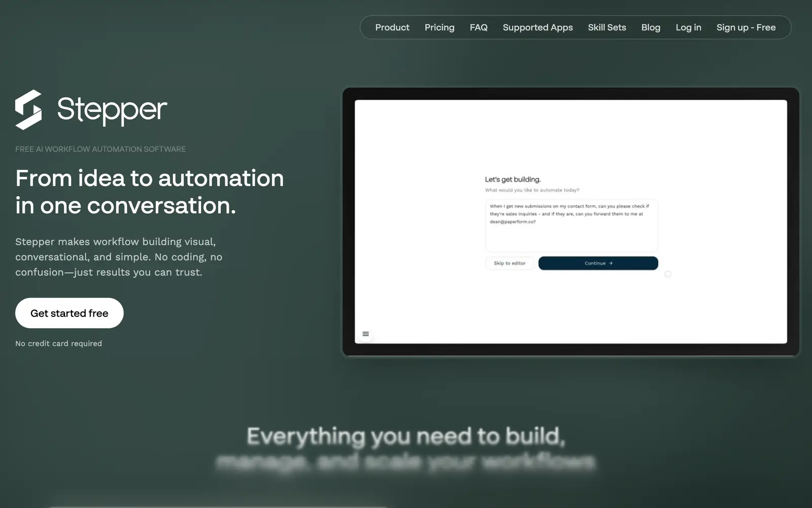Click the demo preview screen
Screen dimensions: 812x508
[571, 221]
